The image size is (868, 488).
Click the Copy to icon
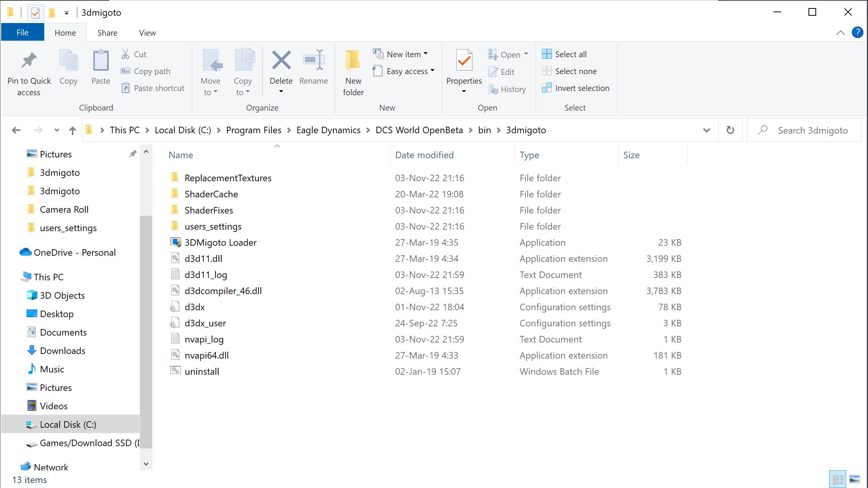click(x=244, y=61)
